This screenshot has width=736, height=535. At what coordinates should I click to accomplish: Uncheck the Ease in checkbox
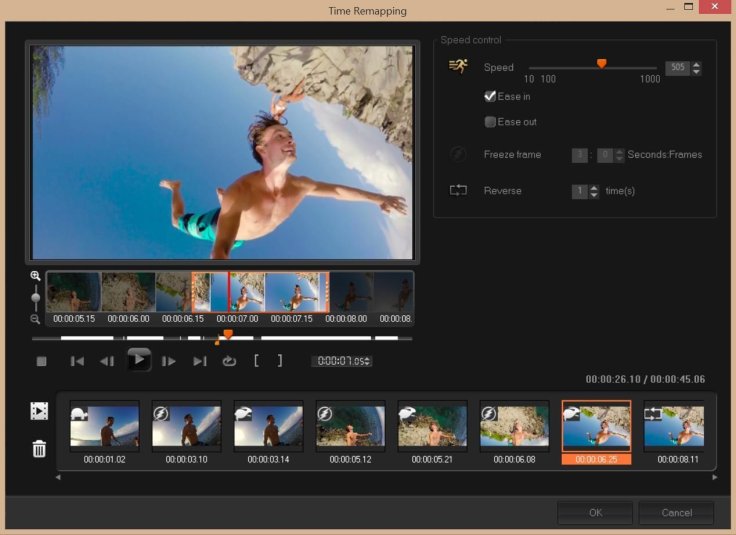tap(490, 96)
